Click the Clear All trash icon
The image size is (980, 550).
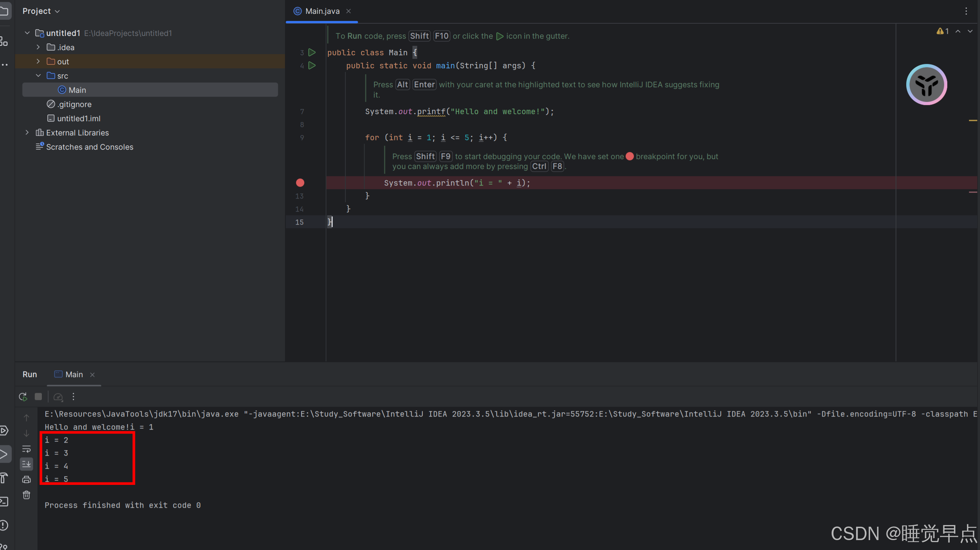point(26,495)
